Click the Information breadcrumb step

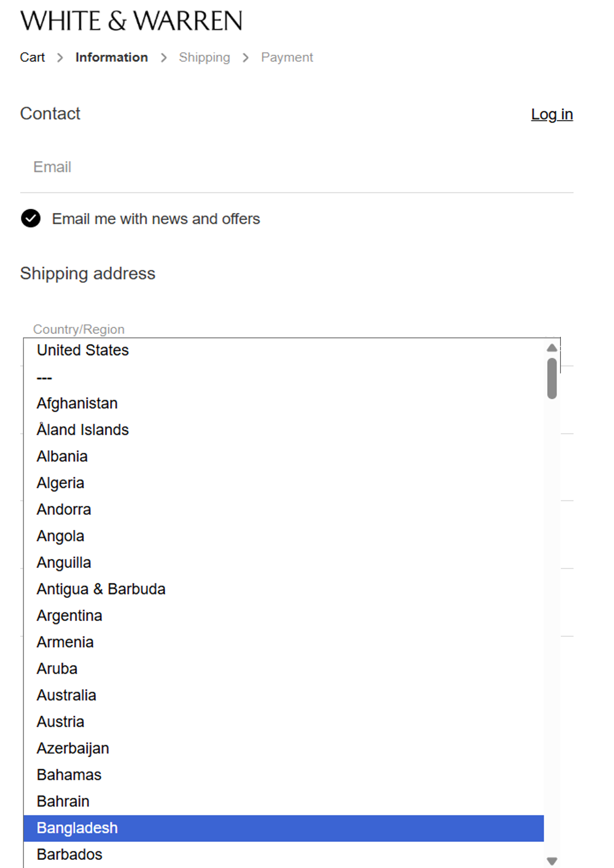point(111,58)
